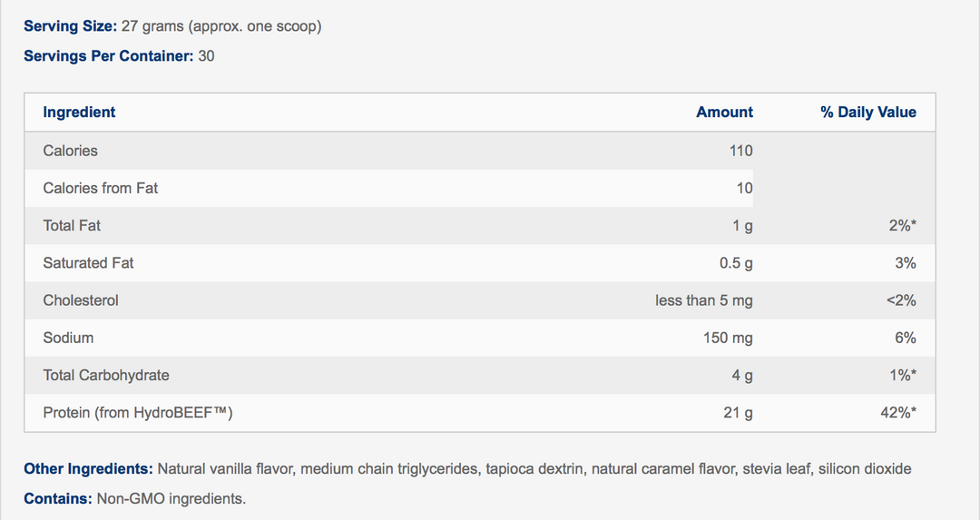Click the 'less than 5 mg' cholesterol amount
This screenshot has width=980, height=520.
tap(703, 300)
